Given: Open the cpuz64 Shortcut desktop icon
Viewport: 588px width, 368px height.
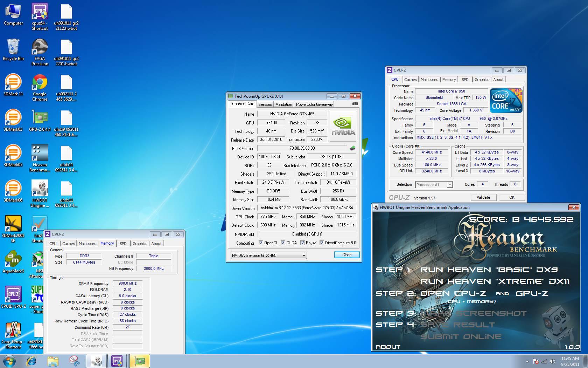Looking at the screenshot, I should pyautogui.click(x=40, y=17).
